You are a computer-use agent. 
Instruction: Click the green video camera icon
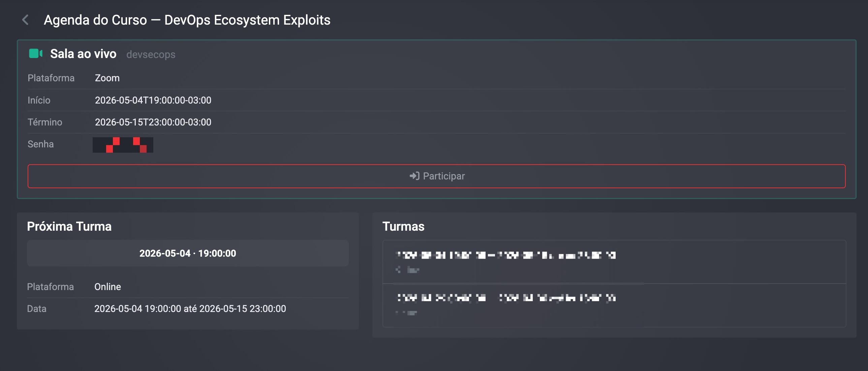click(36, 54)
